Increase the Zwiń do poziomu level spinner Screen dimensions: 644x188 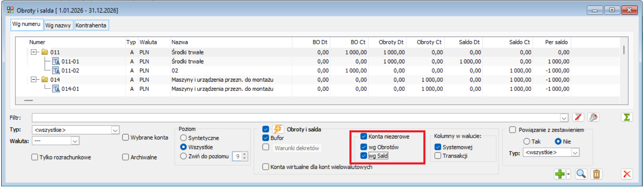(244, 154)
